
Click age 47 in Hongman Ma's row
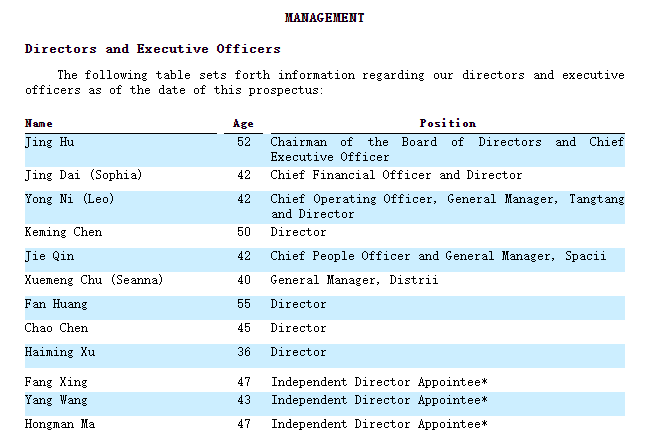pyautogui.click(x=244, y=424)
